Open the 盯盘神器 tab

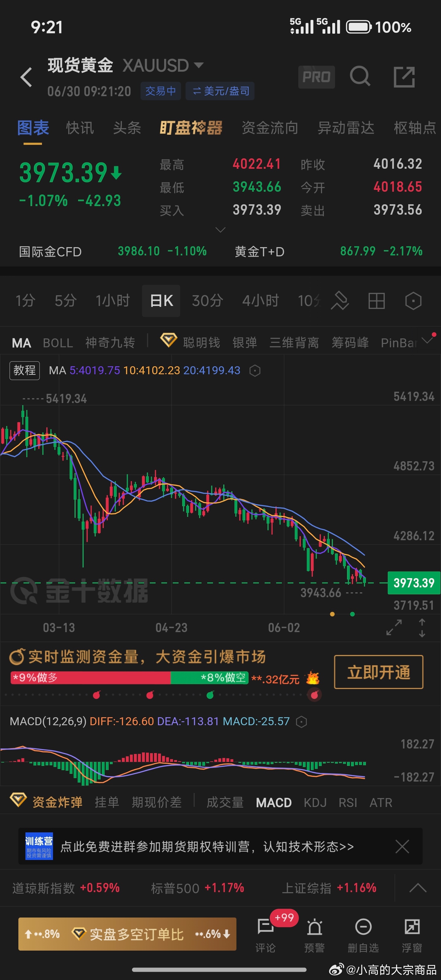tap(191, 128)
